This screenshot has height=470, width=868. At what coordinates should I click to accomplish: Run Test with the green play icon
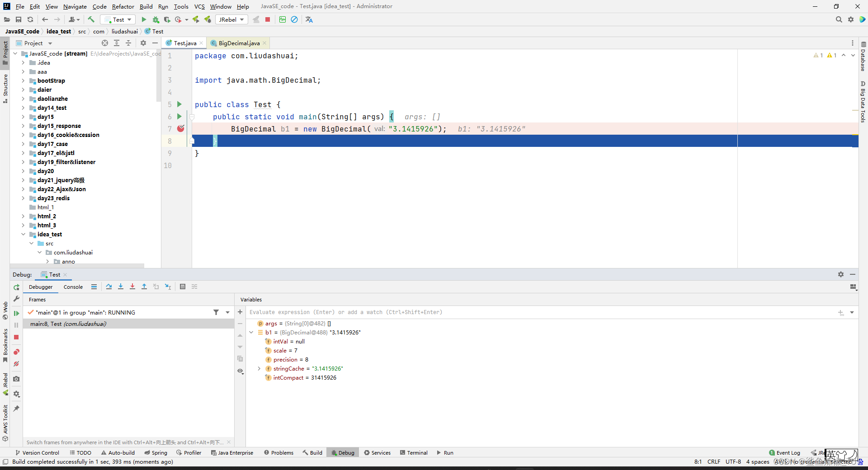(x=144, y=19)
